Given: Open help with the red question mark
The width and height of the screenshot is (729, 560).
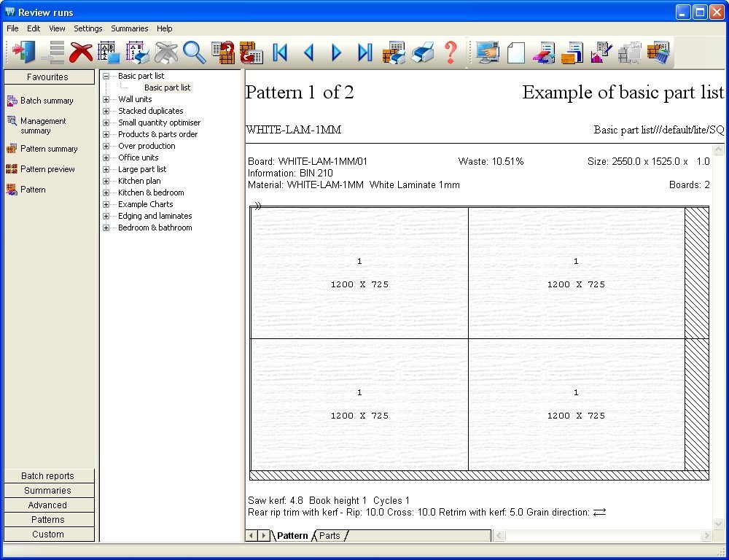Looking at the screenshot, I should 451,52.
